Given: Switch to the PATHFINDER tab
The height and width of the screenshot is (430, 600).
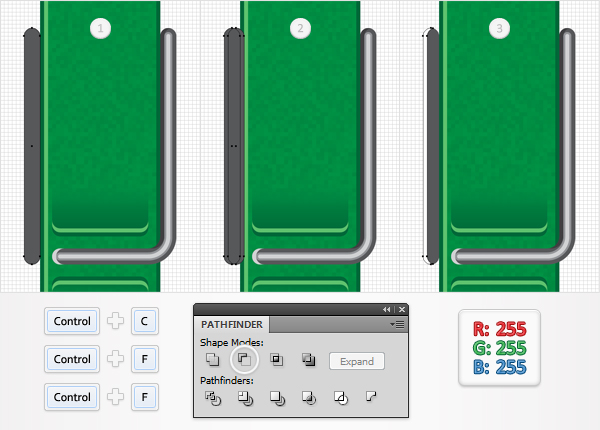Looking at the screenshot, I should [x=232, y=324].
